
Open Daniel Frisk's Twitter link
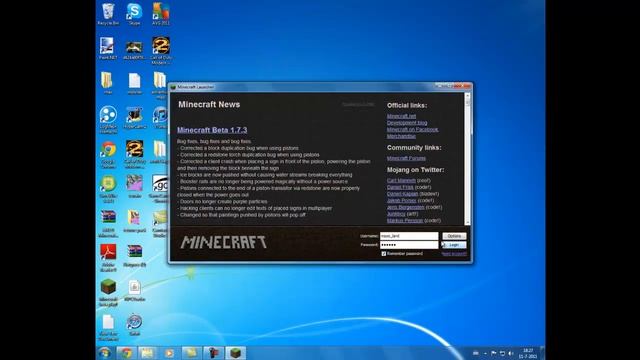[400, 187]
